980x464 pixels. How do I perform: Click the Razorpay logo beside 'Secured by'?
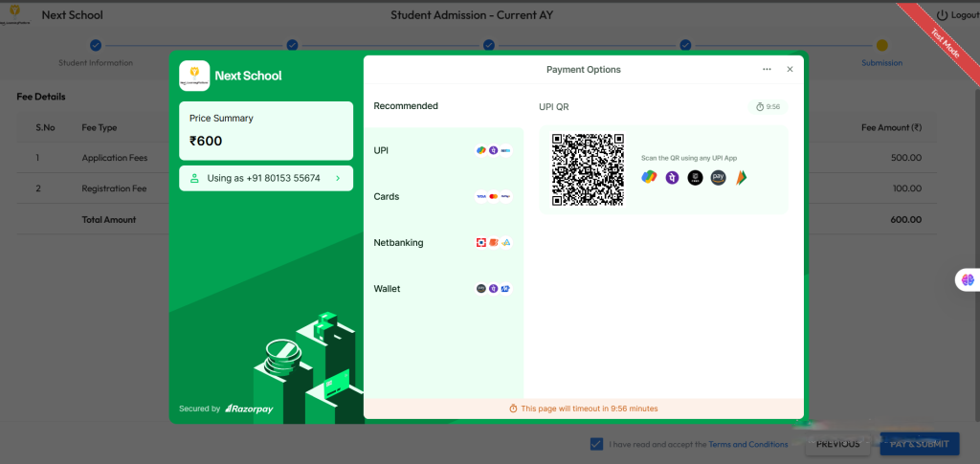(250, 409)
